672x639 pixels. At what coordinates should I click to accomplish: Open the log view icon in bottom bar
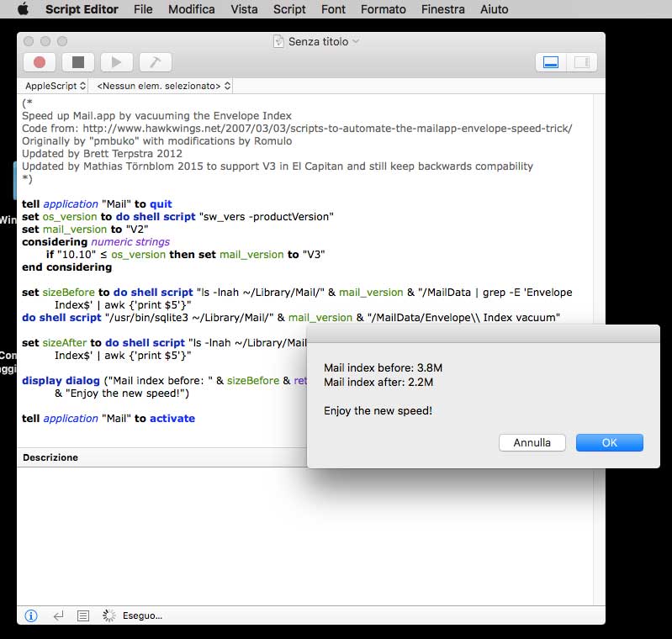pyautogui.click(x=83, y=615)
